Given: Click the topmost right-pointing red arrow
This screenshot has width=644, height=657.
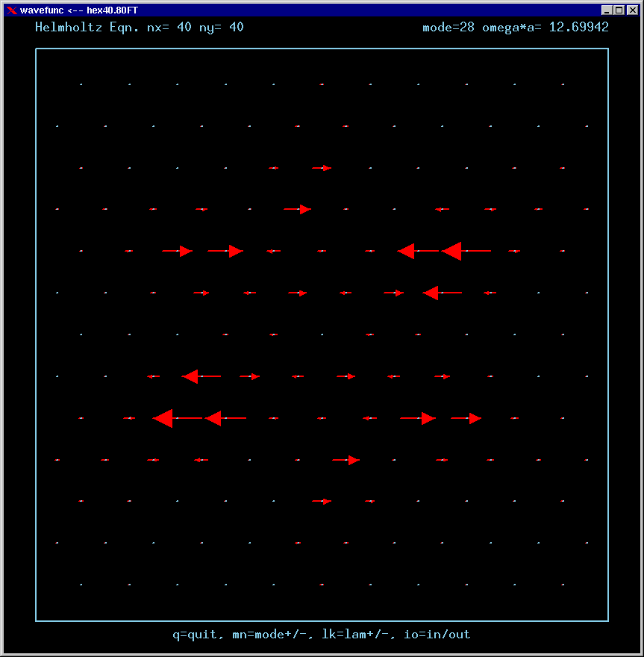Looking at the screenshot, I should tap(322, 168).
